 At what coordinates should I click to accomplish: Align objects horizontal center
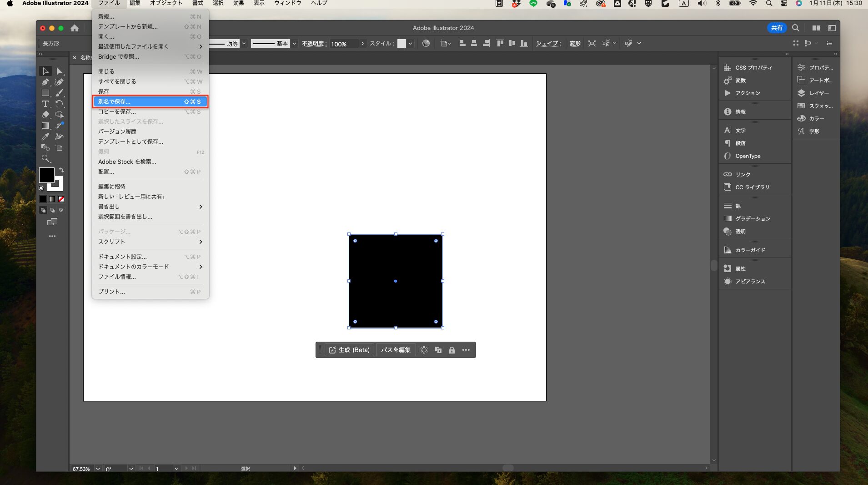[474, 43]
